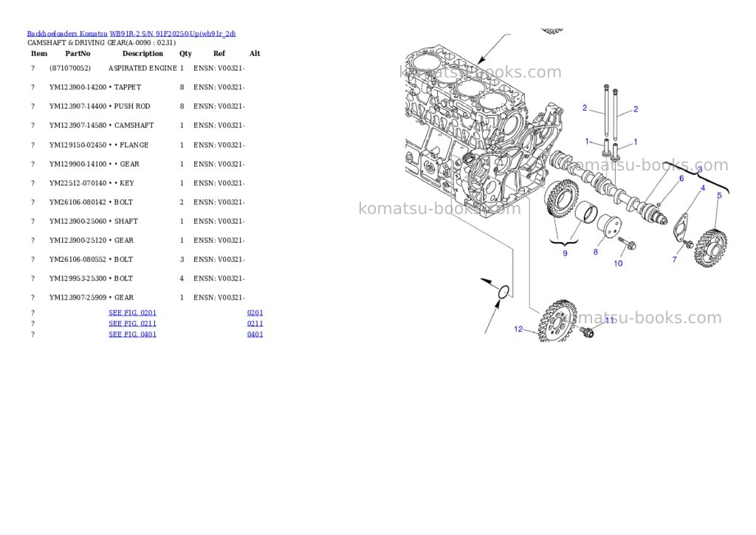This screenshot has height=535, width=756.
Task: Follow the SEE FIG. 0211 link
Action: point(133,323)
